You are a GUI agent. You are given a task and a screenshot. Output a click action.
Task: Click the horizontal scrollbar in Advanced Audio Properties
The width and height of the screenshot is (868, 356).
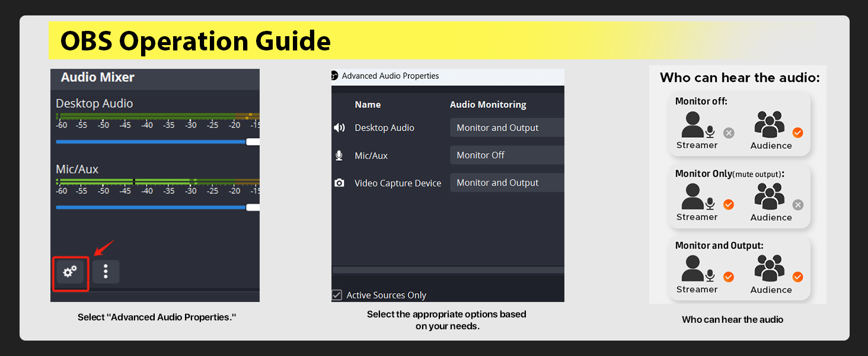tap(448, 270)
